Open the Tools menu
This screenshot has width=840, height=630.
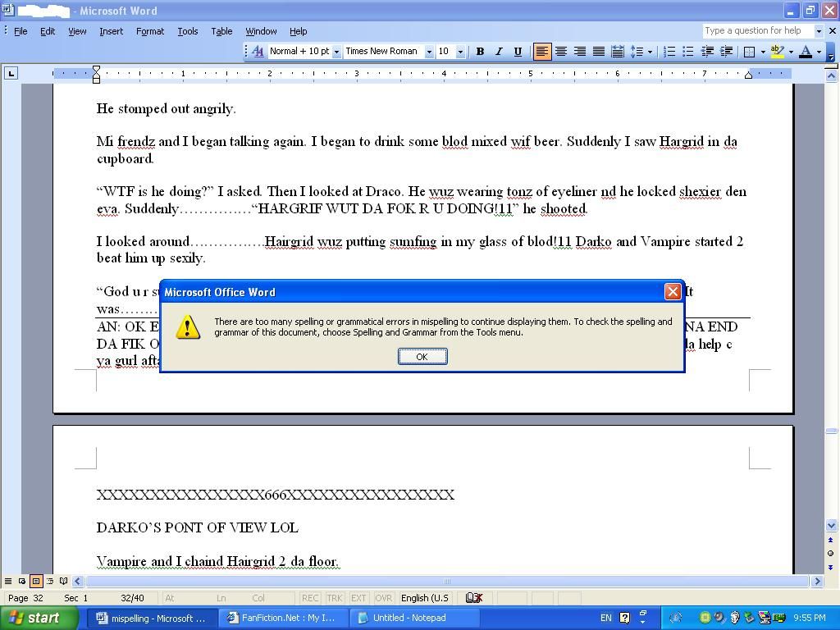187,31
